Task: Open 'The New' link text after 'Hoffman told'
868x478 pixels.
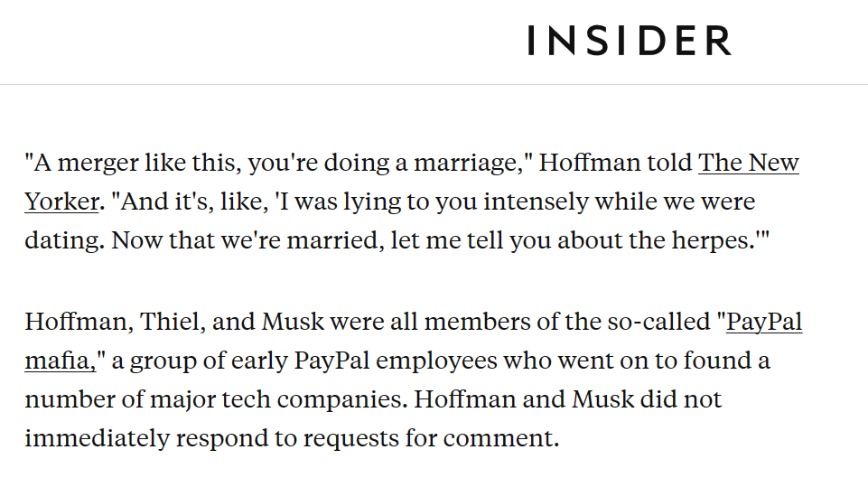Action: click(x=749, y=163)
